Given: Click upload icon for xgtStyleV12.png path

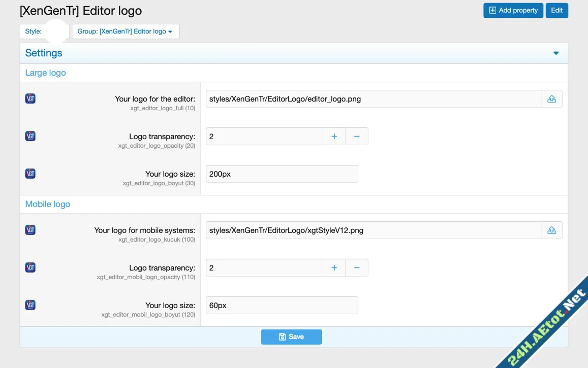Looking at the screenshot, I should (551, 230).
